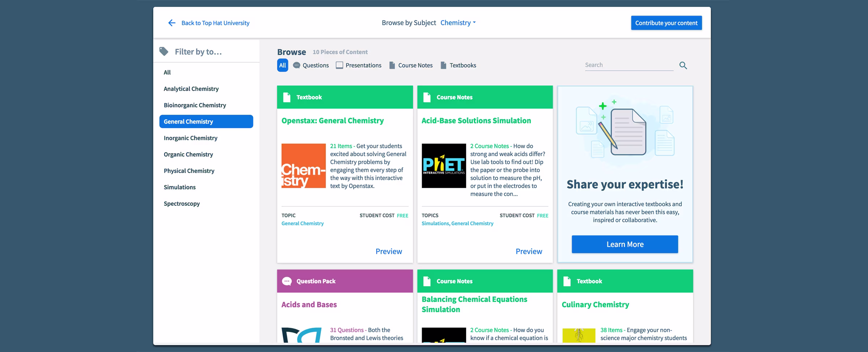Click General Chemistry topic link on Openstax card
868x352 pixels.
tap(302, 223)
